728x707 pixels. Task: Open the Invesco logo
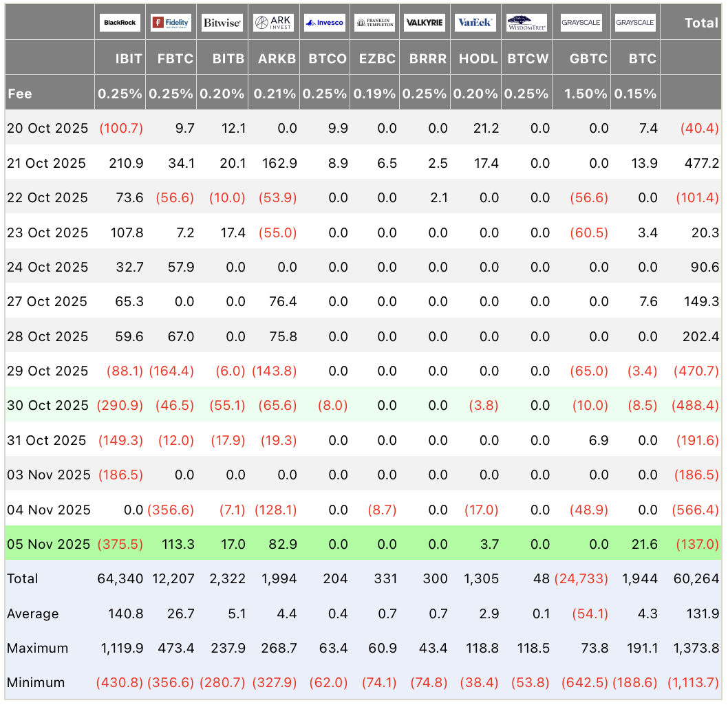(325, 23)
